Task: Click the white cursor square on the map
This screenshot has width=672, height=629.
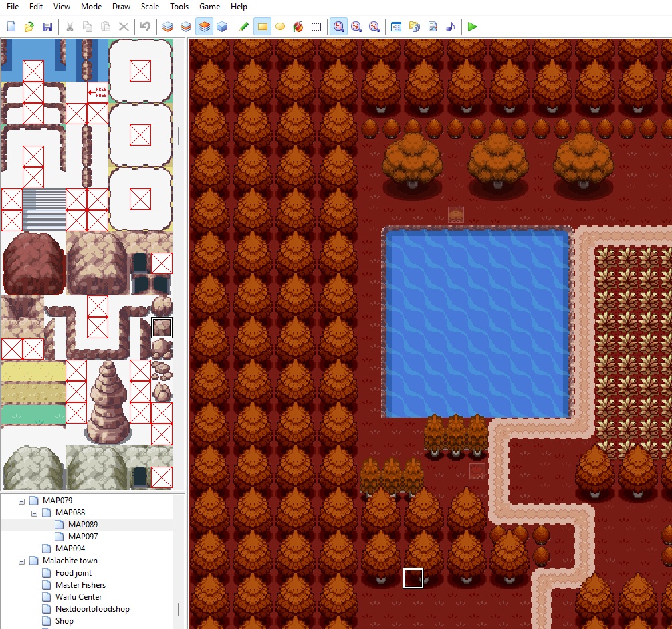Action: [x=413, y=578]
